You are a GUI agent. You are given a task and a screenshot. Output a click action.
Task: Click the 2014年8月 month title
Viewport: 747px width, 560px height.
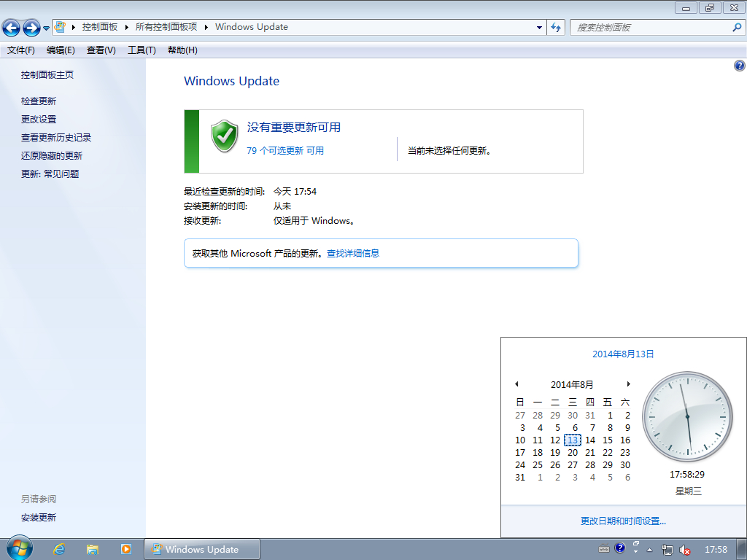(572, 384)
